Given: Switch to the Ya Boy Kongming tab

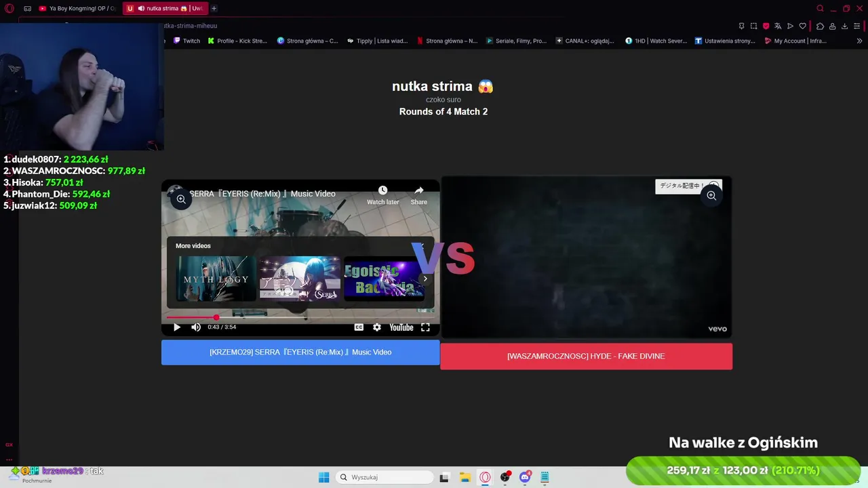Looking at the screenshot, I should (x=77, y=9).
